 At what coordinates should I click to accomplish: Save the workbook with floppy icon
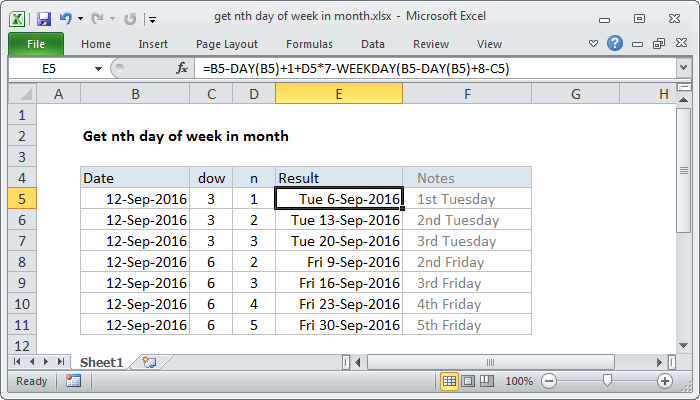tap(44, 19)
